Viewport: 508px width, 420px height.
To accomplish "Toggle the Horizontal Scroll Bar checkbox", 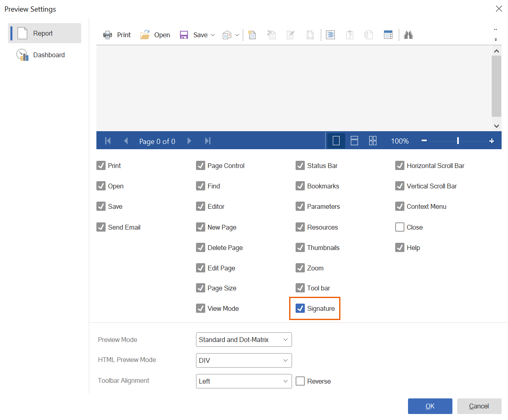I will coord(400,166).
